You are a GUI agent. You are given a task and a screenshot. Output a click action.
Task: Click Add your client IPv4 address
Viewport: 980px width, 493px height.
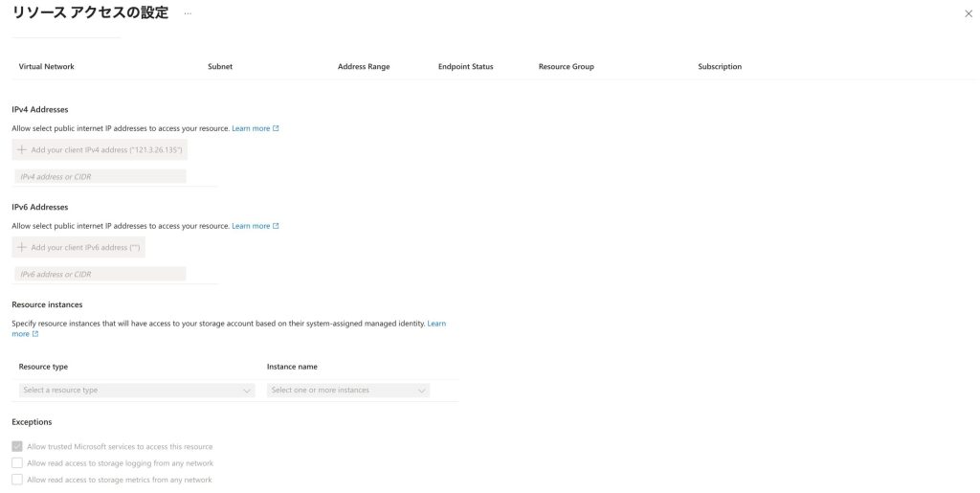tap(100, 150)
